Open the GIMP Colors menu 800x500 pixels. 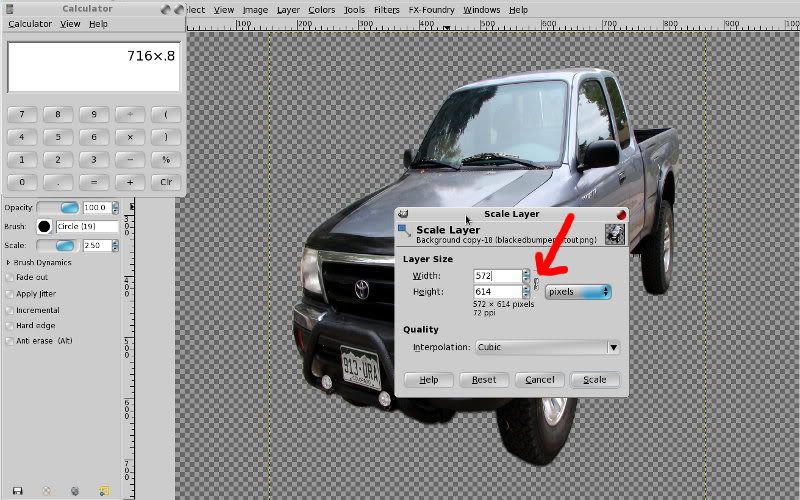tap(321, 10)
